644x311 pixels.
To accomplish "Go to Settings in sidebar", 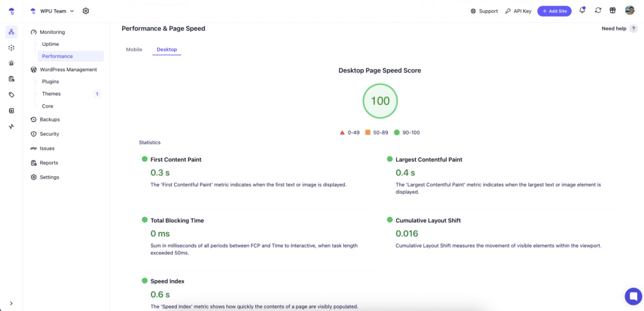I will [45, 177].
